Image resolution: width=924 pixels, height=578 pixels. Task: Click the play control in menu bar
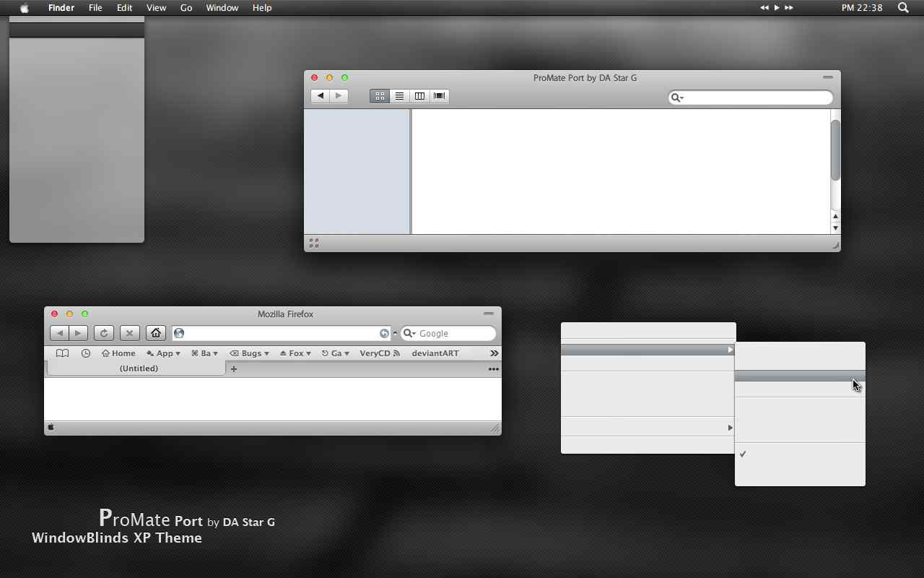coord(777,8)
